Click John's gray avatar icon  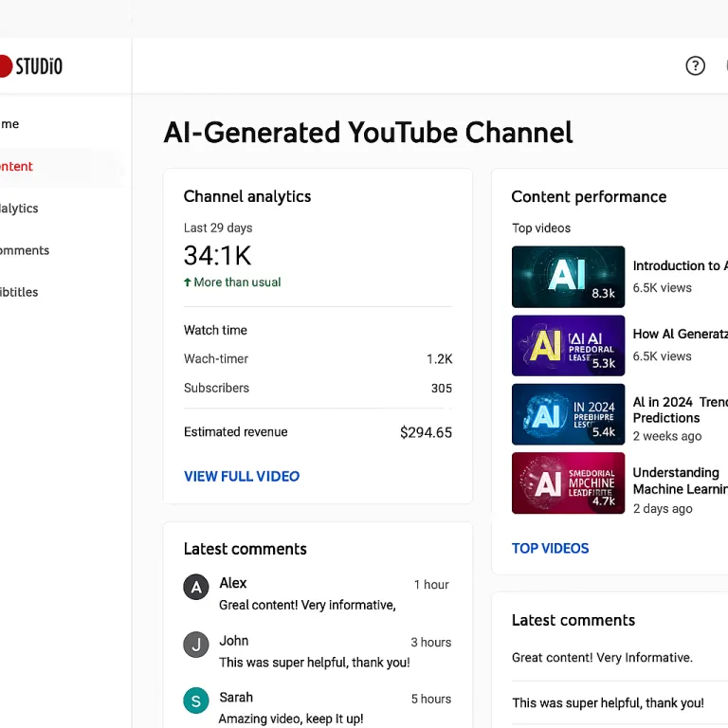(x=196, y=645)
